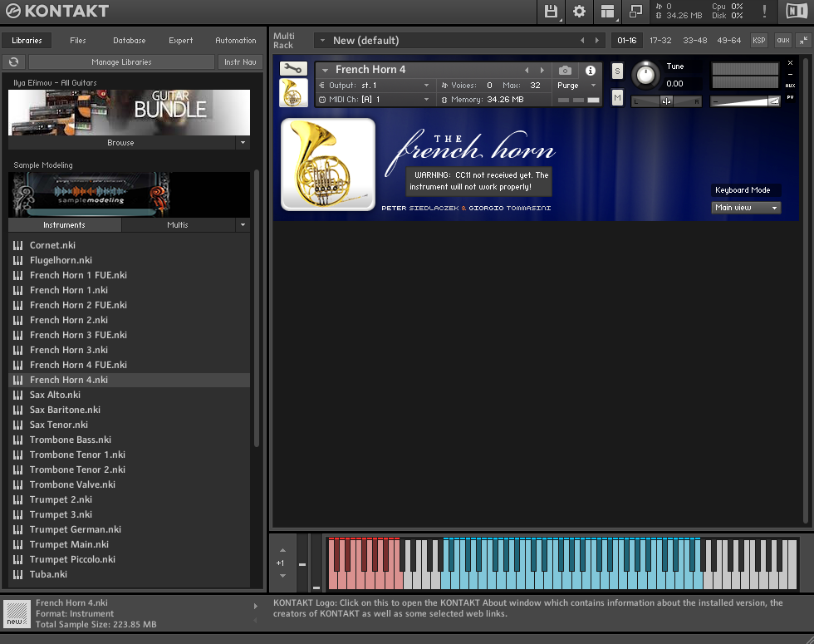Mute the French Horn 4 instrument
814x644 pixels.
(x=617, y=97)
